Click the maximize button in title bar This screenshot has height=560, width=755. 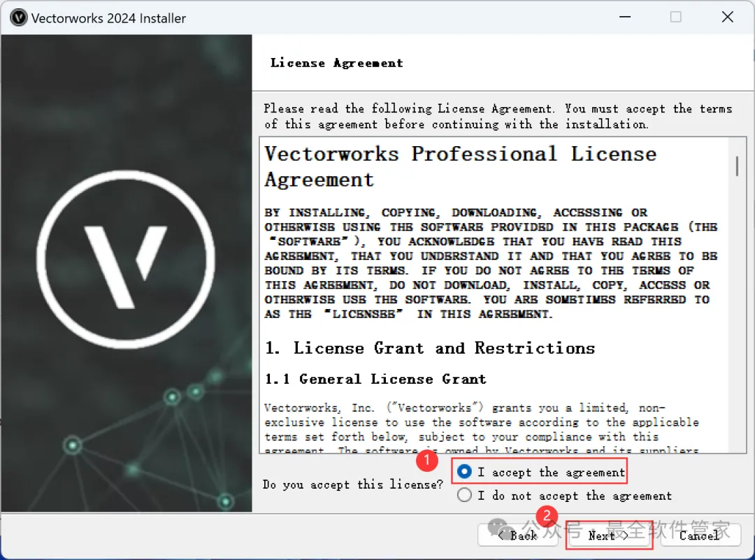(x=675, y=17)
